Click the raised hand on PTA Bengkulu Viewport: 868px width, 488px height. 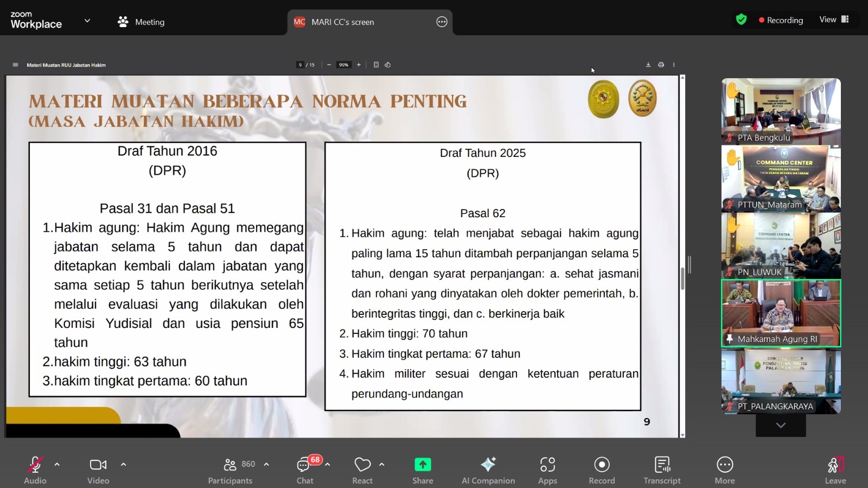tap(733, 91)
